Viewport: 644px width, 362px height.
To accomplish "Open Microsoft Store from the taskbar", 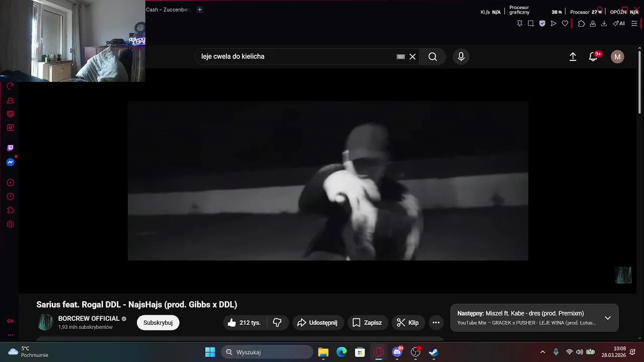I will click(360, 352).
